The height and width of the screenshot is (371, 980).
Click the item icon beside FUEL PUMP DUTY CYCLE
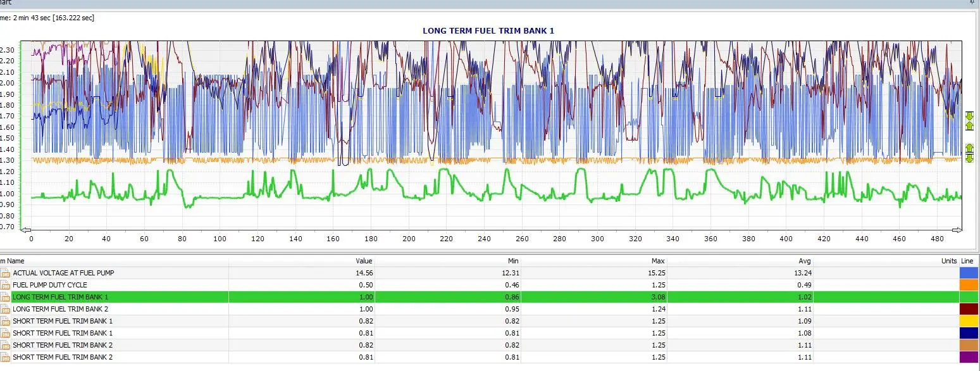(6, 285)
